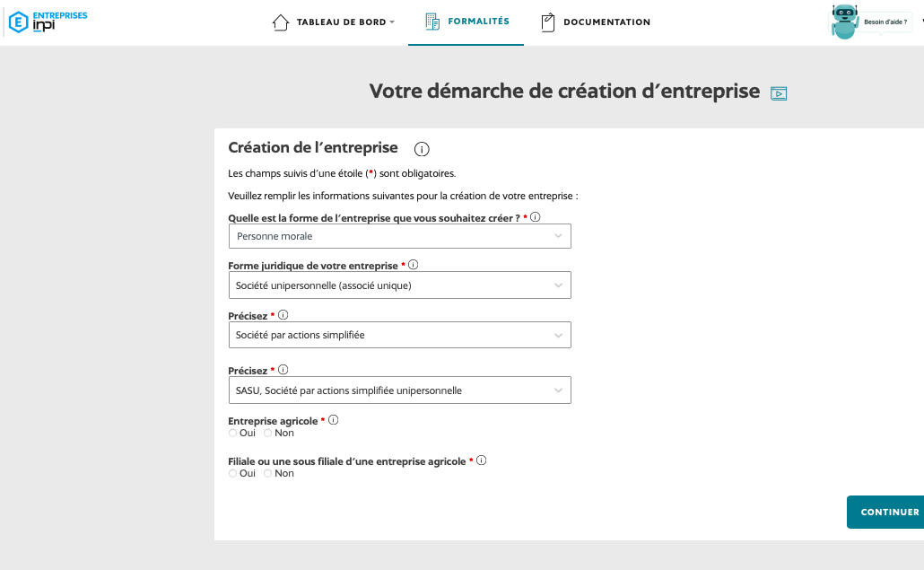Viewport: 924px width, 570px height.
Task: Open the Personne morale dropdown
Action: (399, 236)
